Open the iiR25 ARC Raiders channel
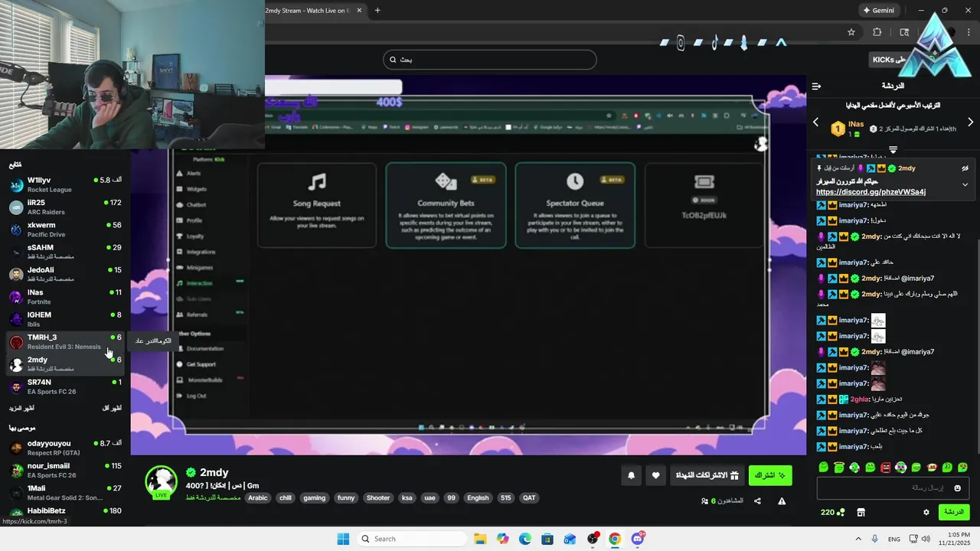The height and width of the screenshot is (551, 980). [65, 207]
